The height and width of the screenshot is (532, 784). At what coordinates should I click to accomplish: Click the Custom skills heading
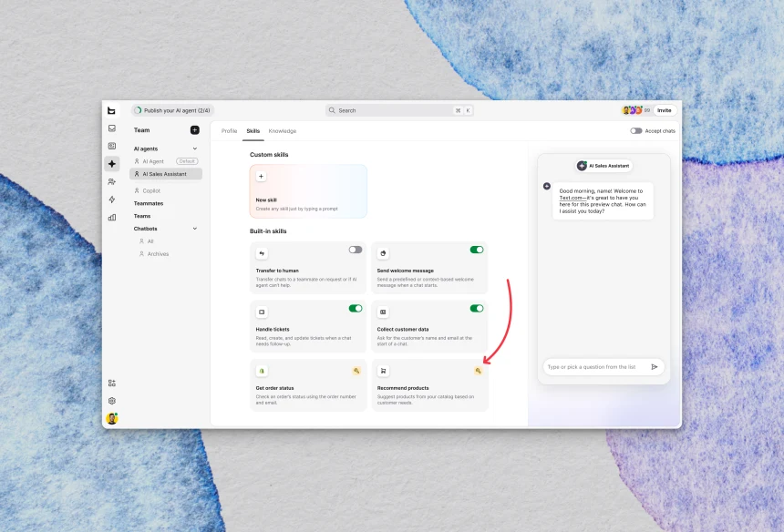[x=269, y=154]
